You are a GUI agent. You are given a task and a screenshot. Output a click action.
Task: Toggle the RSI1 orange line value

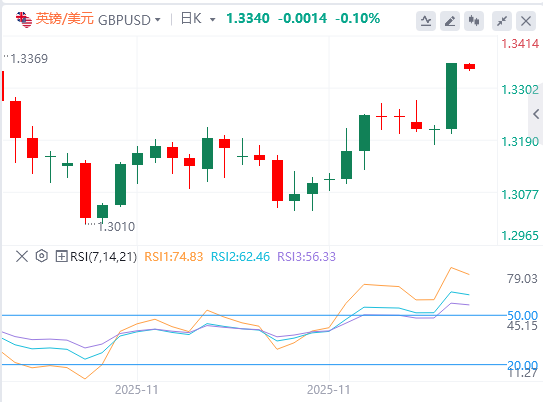173,257
